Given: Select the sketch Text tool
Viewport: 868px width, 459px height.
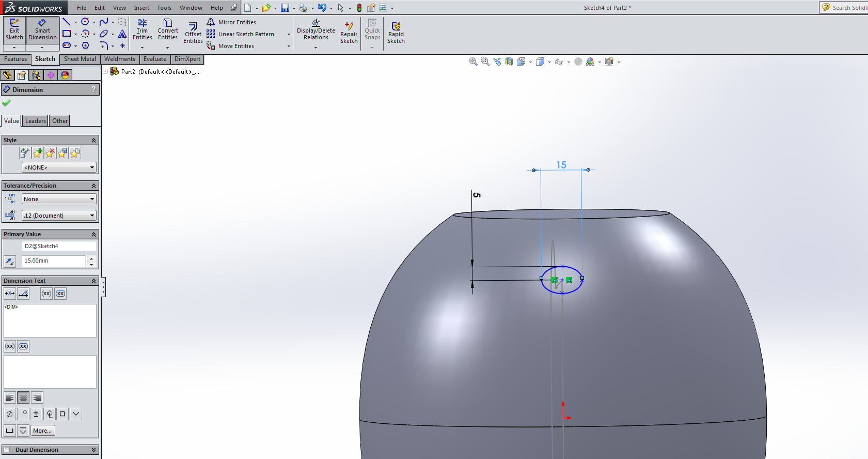Looking at the screenshot, I should 122,34.
